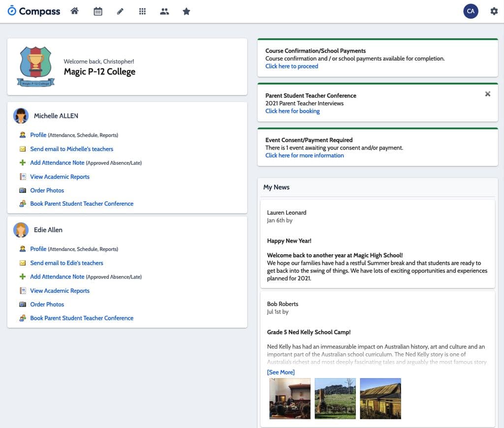504x428 pixels.
Task: Expand Ned Kelly news with See More
Action: tap(281, 372)
